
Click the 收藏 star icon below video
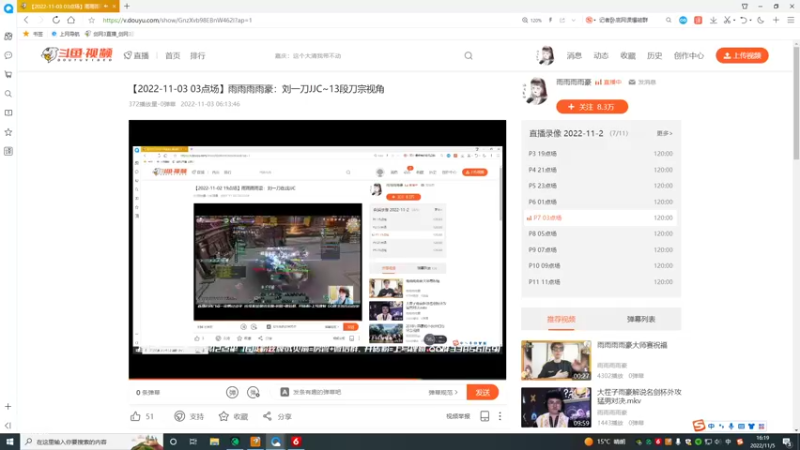(223, 416)
